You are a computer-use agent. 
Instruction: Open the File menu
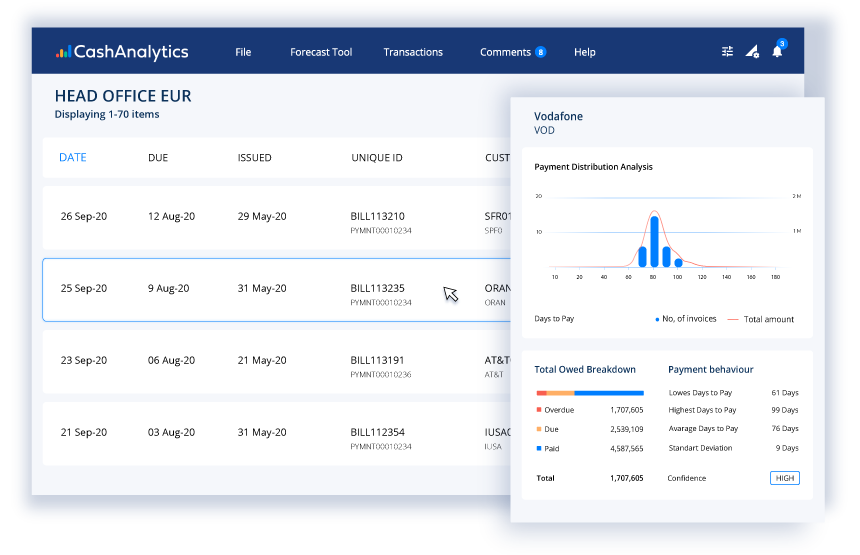click(x=243, y=52)
